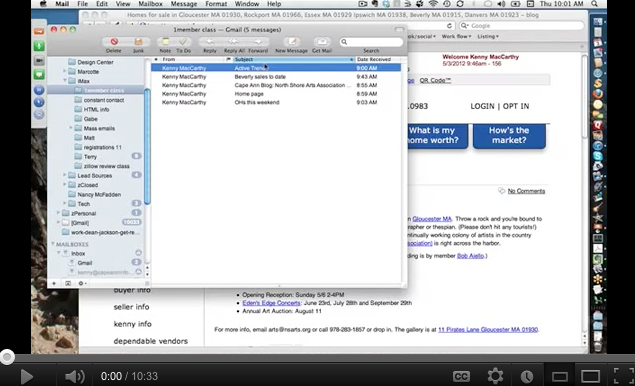Open the Format menu
The width and height of the screenshot is (635, 386).
(x=216, y=4)
